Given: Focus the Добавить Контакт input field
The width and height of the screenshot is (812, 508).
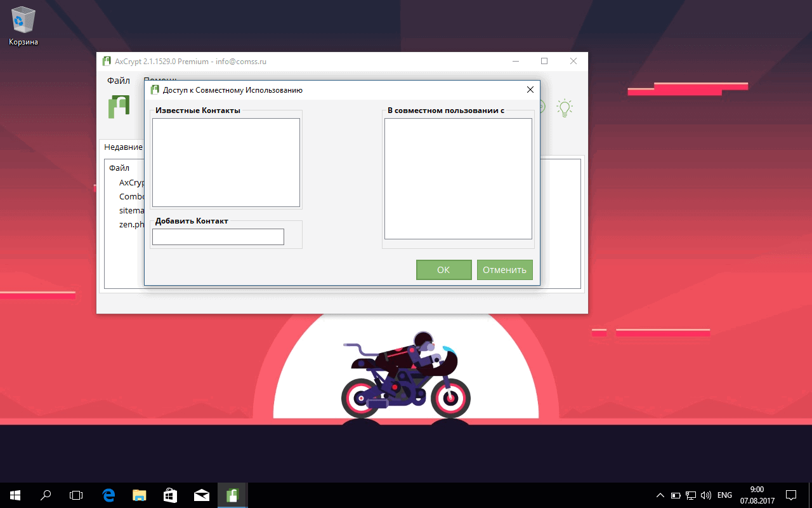Looking at the screenshot, I should coord(218,237).
